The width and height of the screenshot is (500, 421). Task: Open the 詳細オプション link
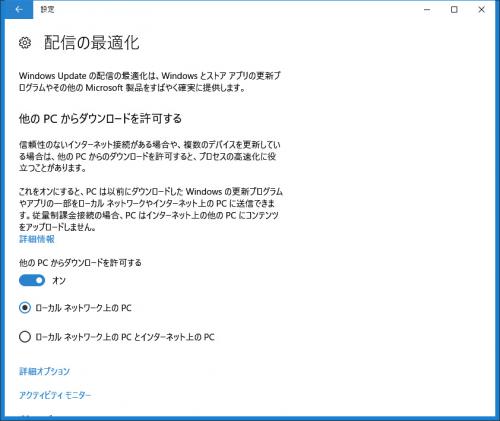[44, 371]
